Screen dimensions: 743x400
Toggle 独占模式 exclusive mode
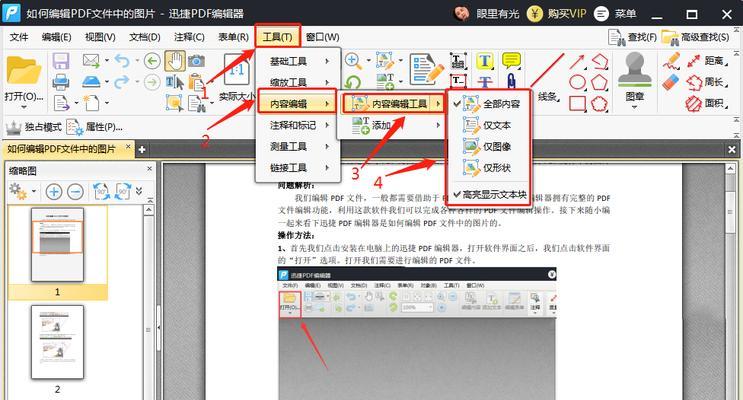click(x=34, y=127)
